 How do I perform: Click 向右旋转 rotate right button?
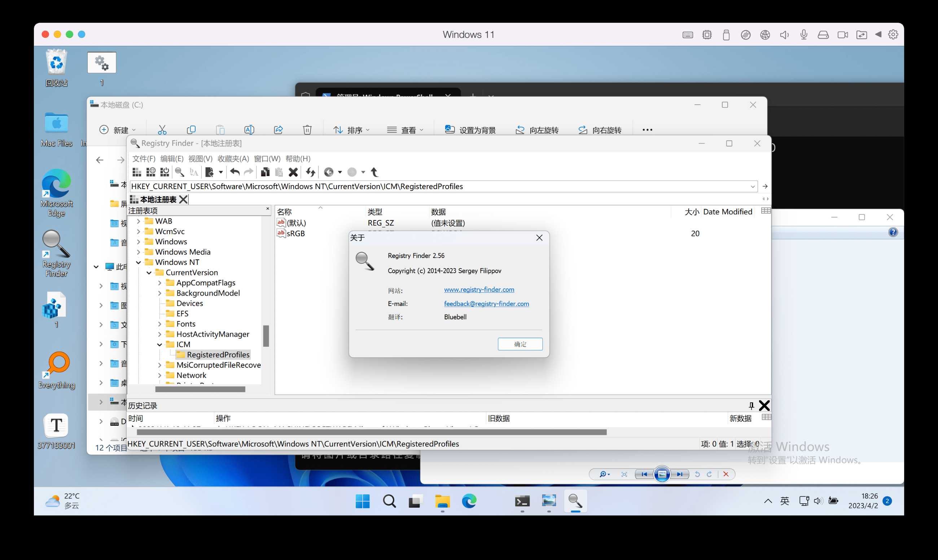pyautogui.click(x=600, y=130)
